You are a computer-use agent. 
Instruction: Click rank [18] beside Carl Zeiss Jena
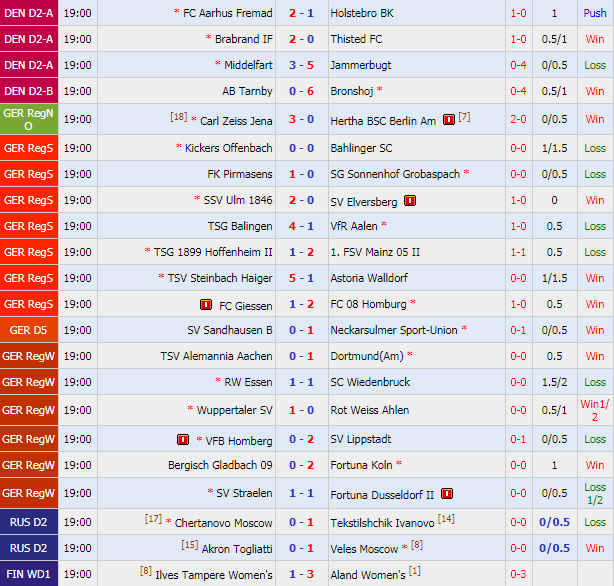click(x=179, y=116)
